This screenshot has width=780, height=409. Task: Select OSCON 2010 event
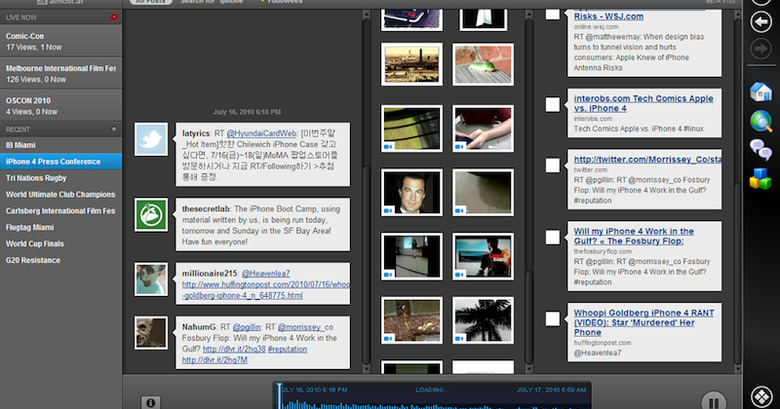[x=61, y=106]
